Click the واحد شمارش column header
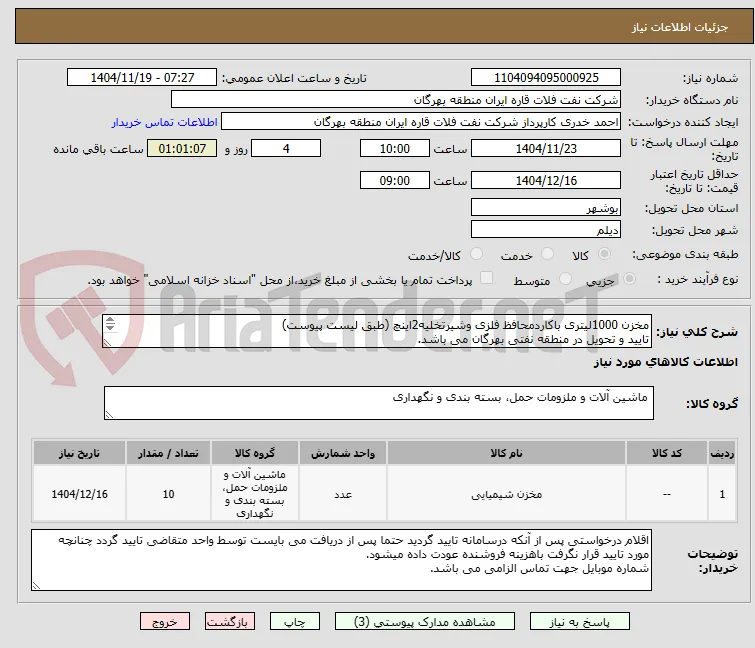The height and width of the screenshot is (648, 755). pos(343,453)
